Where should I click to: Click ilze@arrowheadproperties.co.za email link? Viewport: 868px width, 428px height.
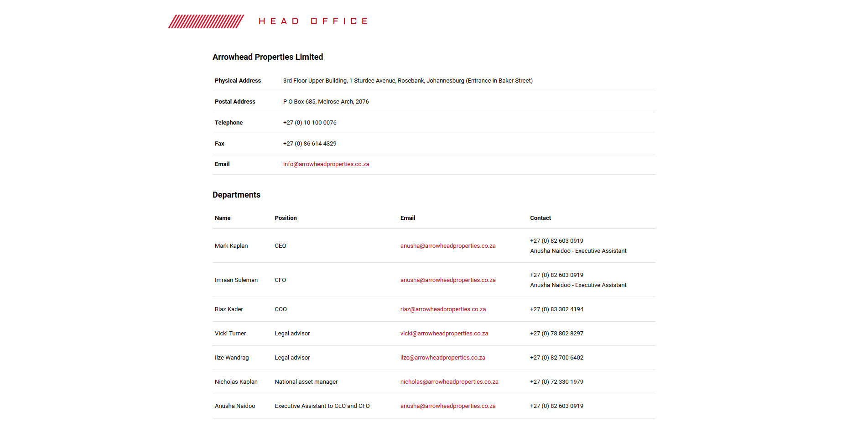point(442,358)
